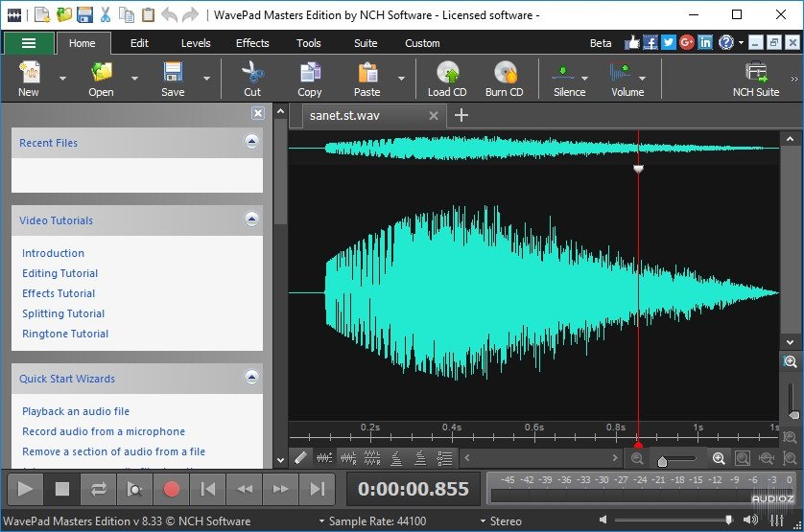Open the Editing Tutorial link

[59, 273]
